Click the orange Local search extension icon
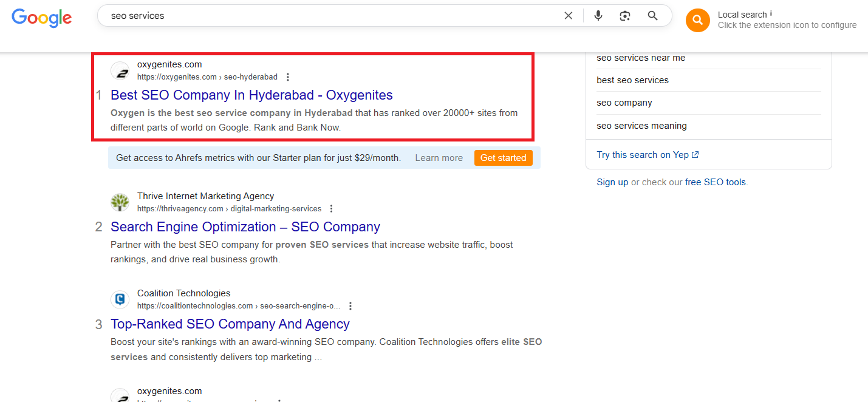The width and height of the screenshot is (868, 402). tap(698, 20)
